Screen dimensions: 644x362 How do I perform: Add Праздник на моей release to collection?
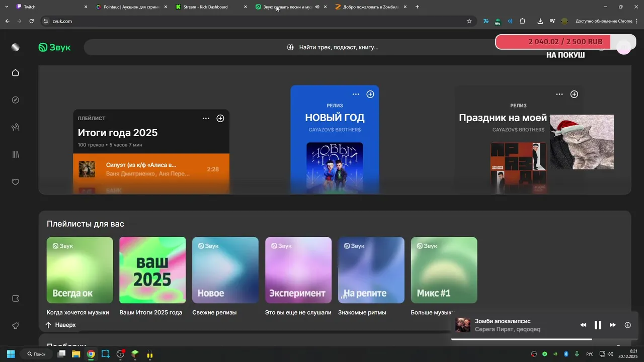[574, 94]
